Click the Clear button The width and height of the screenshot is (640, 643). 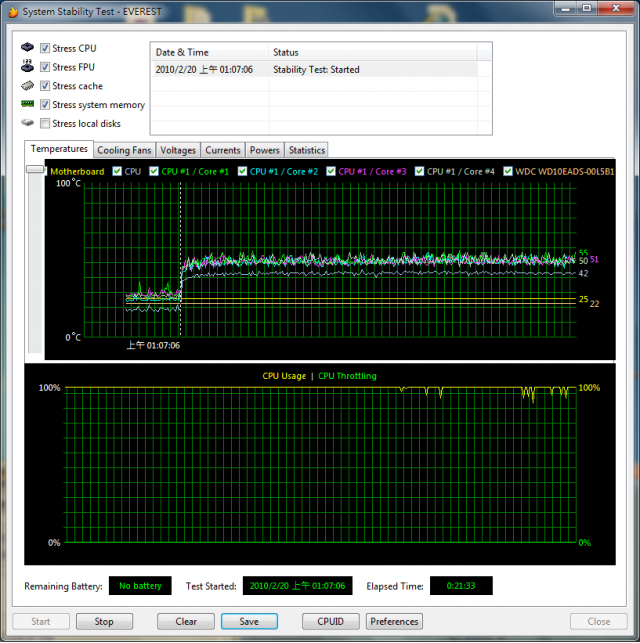tap(186, 621)
